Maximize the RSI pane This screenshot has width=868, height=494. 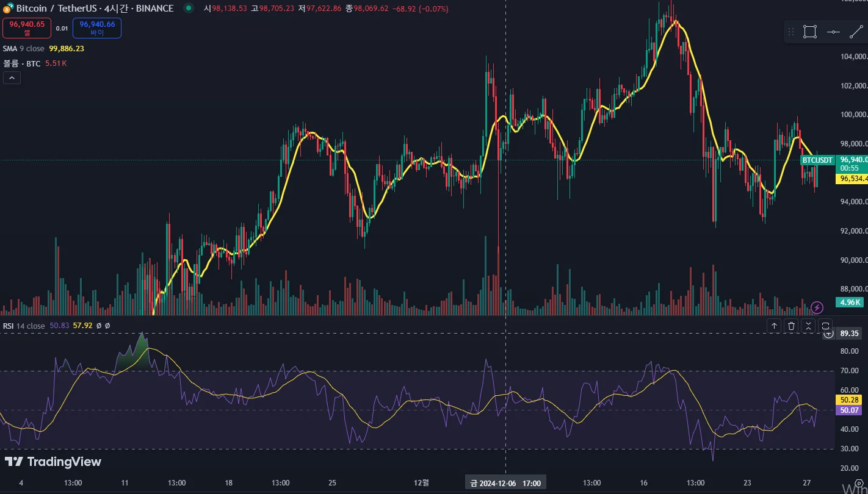pyautogui.click(x=825, y=326)
